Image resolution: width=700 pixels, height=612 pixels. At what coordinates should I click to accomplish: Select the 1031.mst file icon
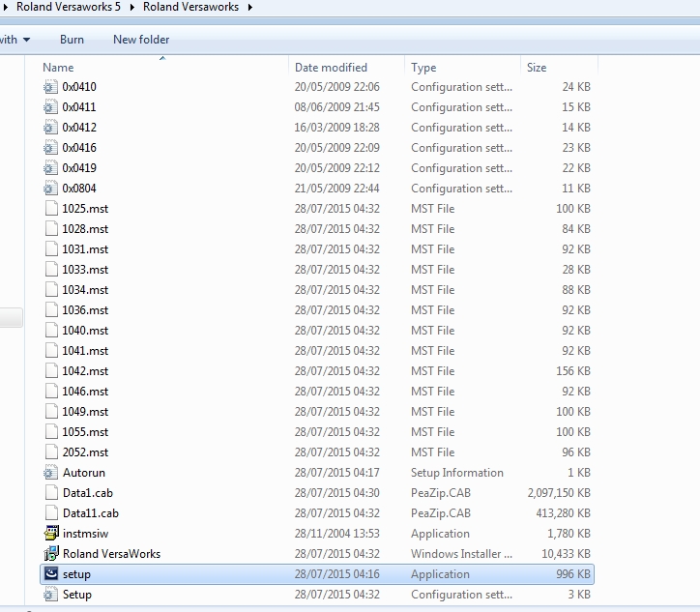click(51, 249)
